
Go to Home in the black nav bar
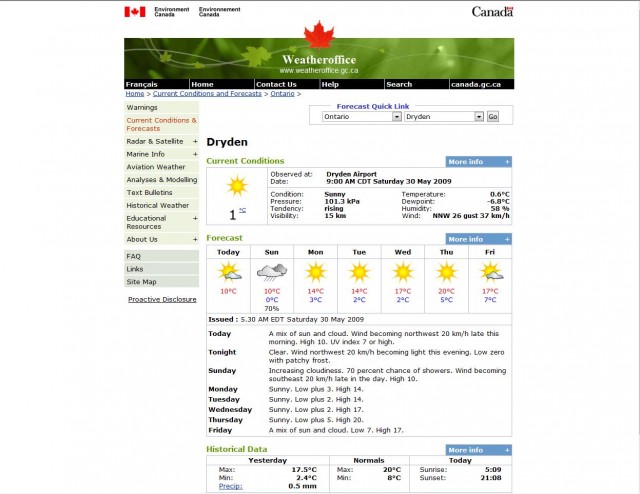[202, 85]
